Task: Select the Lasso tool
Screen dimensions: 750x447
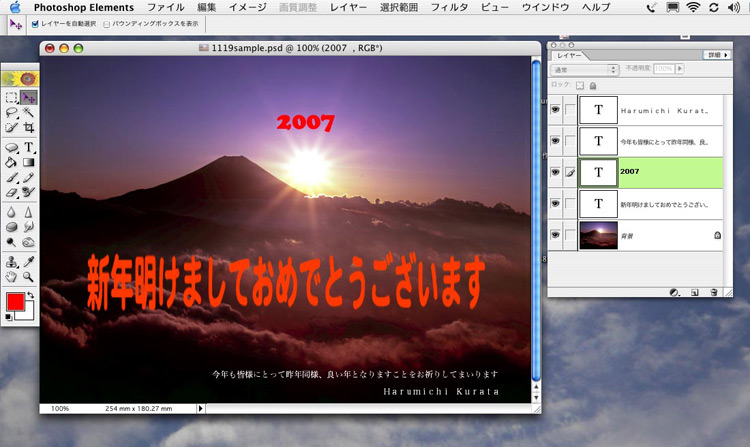Action: point(11,113)
